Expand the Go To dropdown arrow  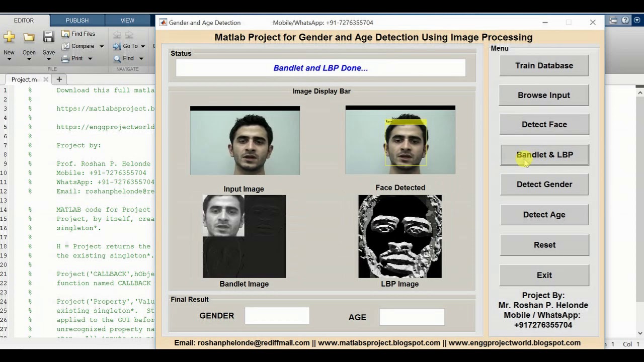(x=143, y=46)
